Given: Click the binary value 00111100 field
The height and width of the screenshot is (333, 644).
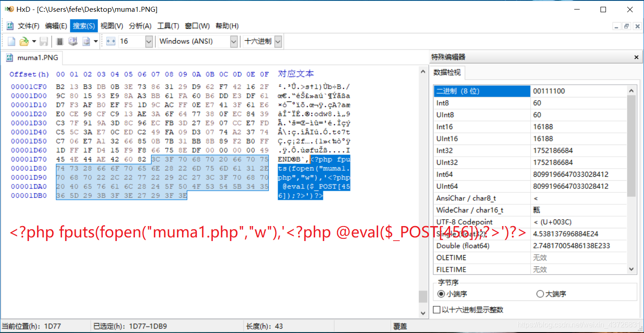Looking at the screenshot, I should (x=579, y=91).
